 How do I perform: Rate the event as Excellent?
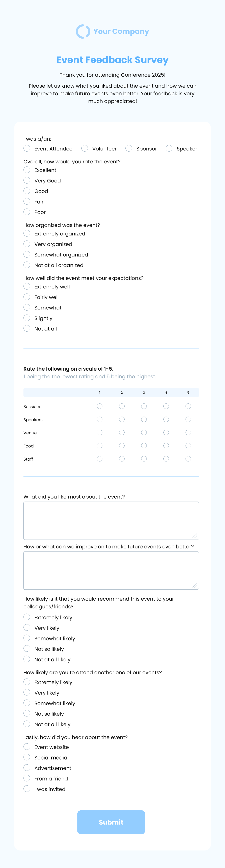tap(27, 170)
